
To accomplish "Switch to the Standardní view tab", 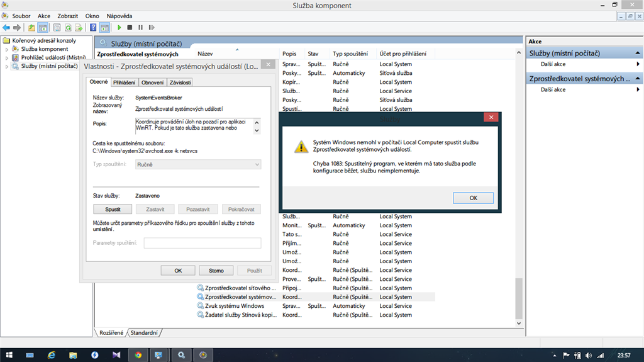I will 144,333.
